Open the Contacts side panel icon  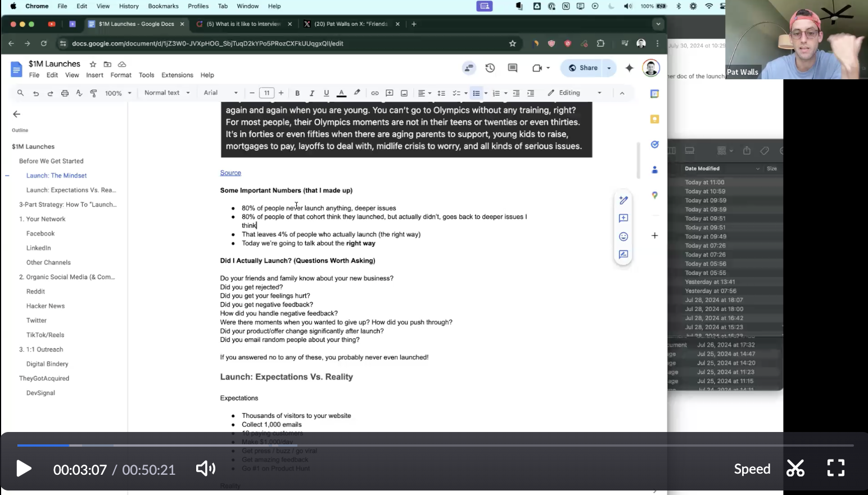click(x=654, y=170)
